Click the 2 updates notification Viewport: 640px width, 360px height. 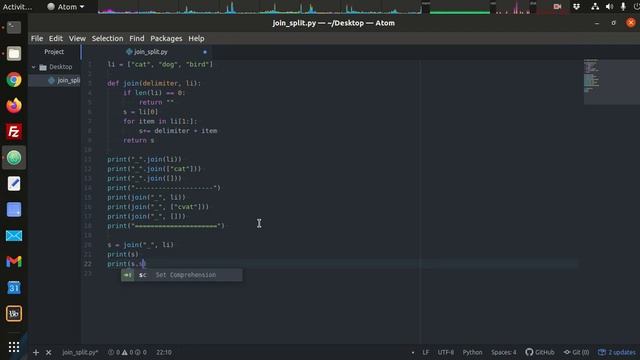tap(617, 352)
